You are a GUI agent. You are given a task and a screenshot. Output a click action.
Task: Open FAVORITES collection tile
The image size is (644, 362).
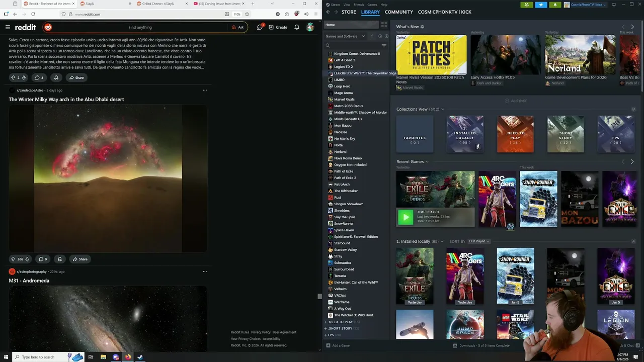point(415,134)
